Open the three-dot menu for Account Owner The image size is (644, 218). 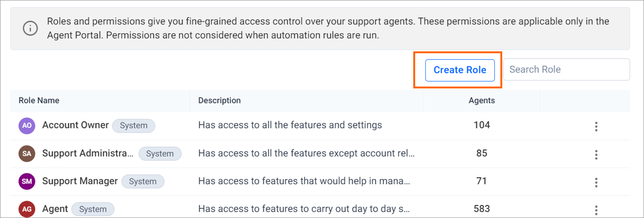[x=596, y=126]
